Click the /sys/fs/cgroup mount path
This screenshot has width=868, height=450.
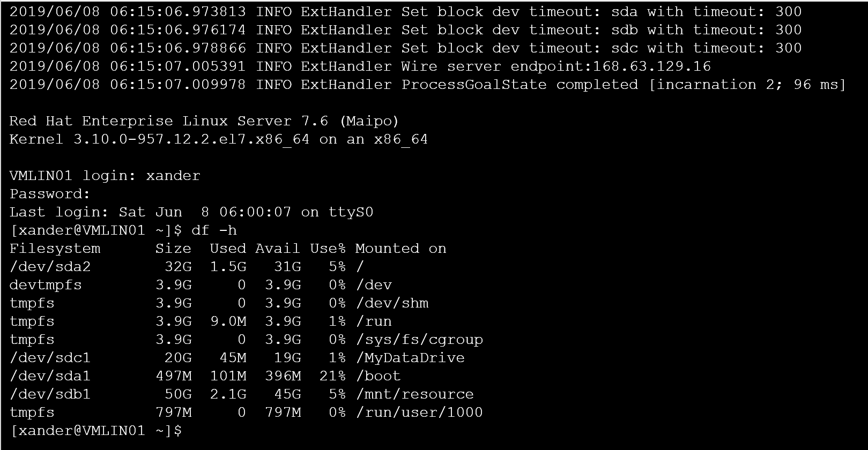(x=419, y=340)
